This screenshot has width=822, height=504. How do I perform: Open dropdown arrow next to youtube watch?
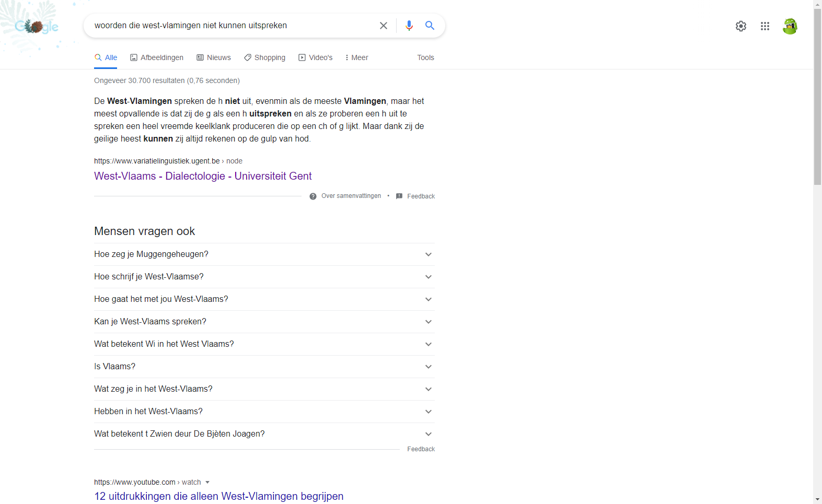pyautogui.click(x=207, y=483)
